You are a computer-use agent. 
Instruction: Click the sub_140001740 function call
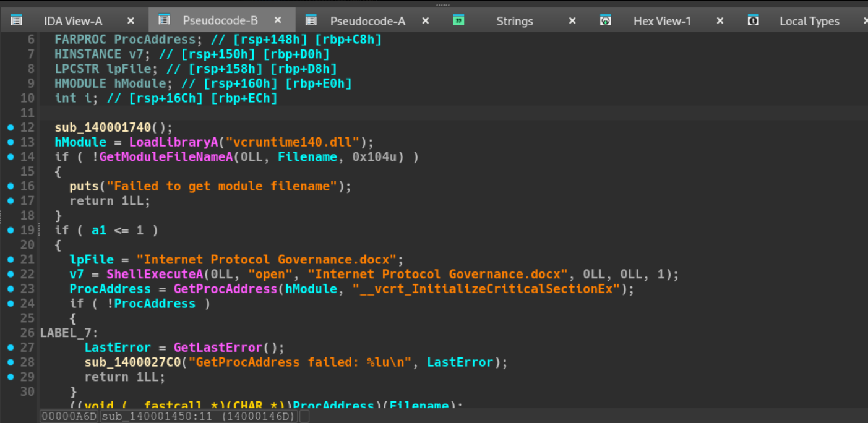[x=103, y=127]
